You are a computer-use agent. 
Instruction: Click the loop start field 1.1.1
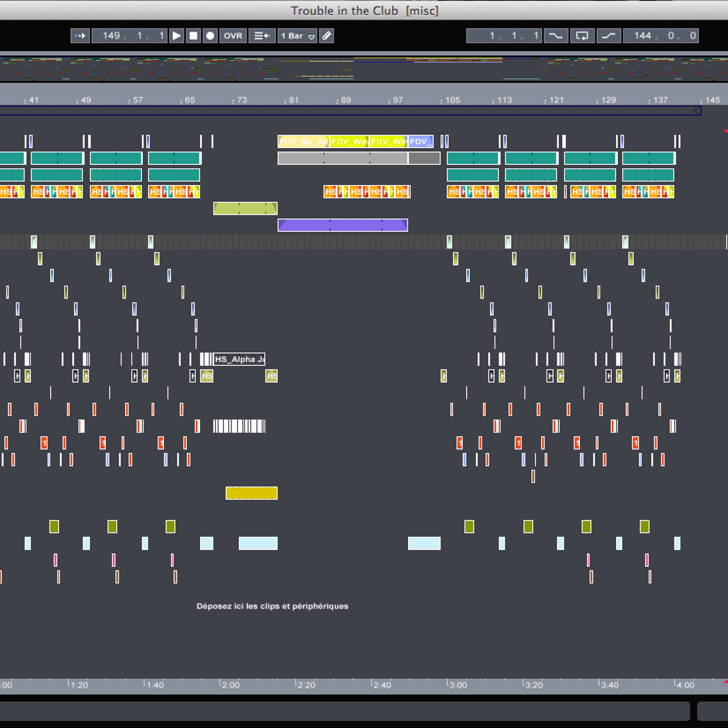(x=504, y=36)
